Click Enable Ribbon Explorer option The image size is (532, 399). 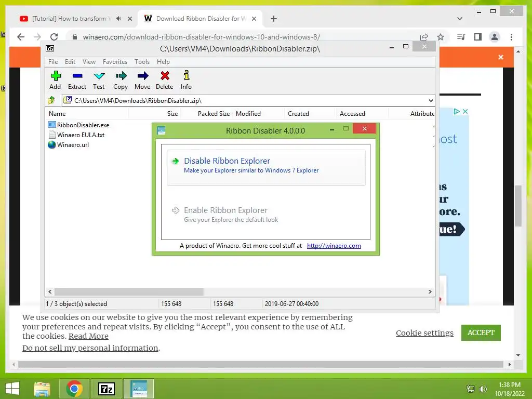[266, 215]
